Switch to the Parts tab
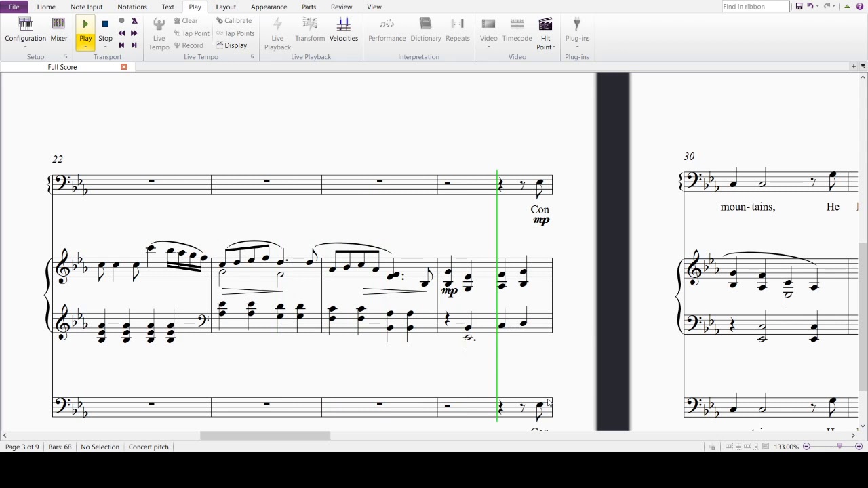The image size is (868, 488). 309,7
